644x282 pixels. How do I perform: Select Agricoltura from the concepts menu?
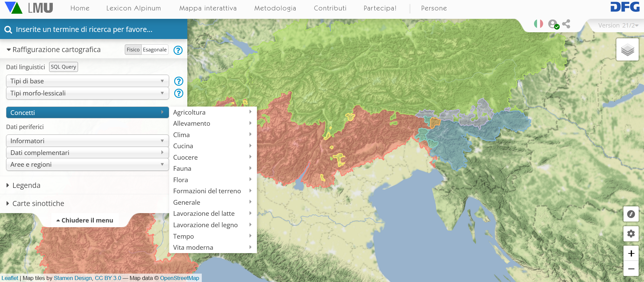(x=213, y=112)
